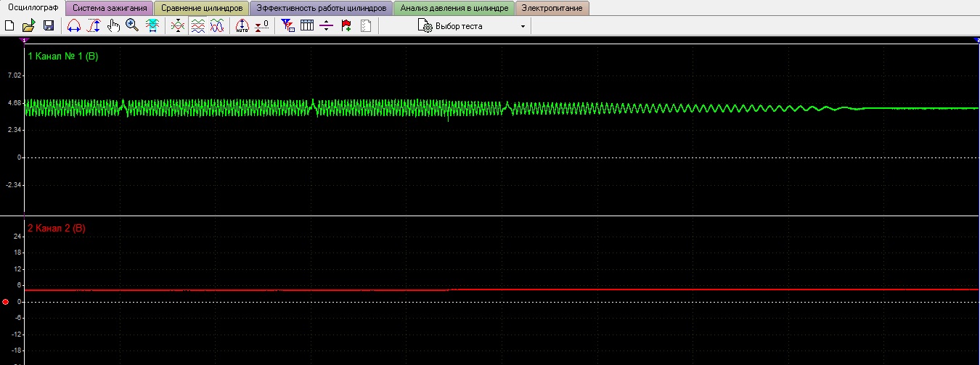Click the purple marker 1 at timeline start
Screen dimensions: 980x365
click(x=24, y=41)
